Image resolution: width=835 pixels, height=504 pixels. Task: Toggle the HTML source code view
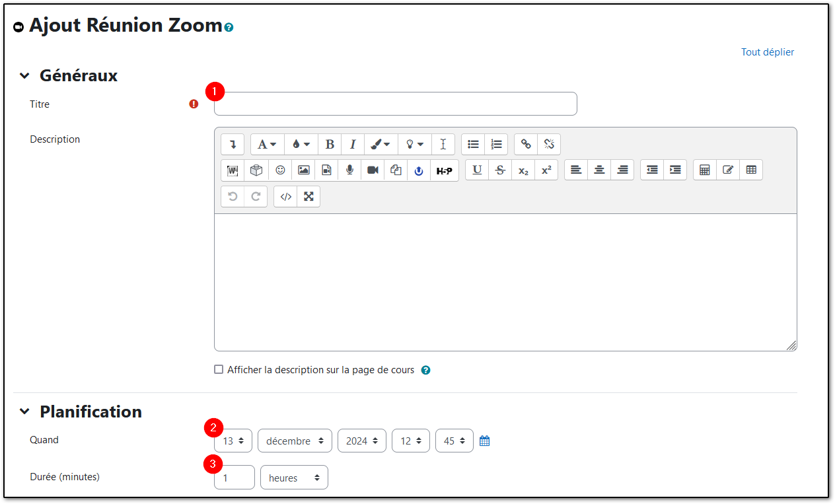[x=285, y=196]
